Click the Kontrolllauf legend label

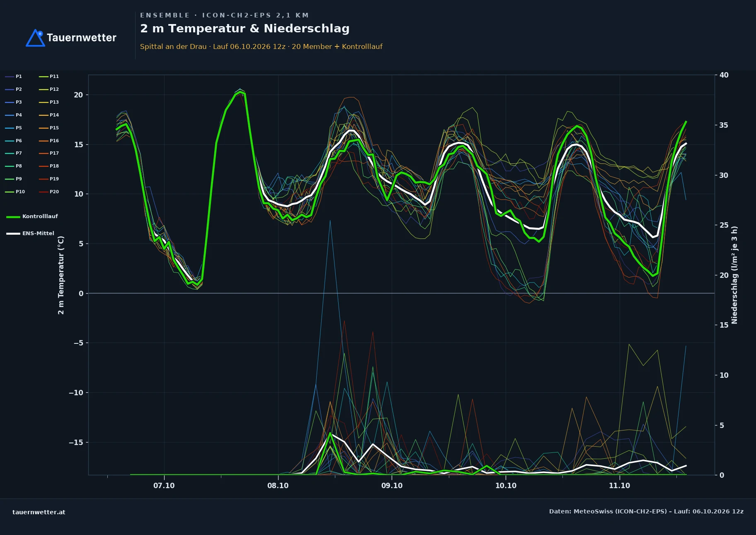click(40, 216)
